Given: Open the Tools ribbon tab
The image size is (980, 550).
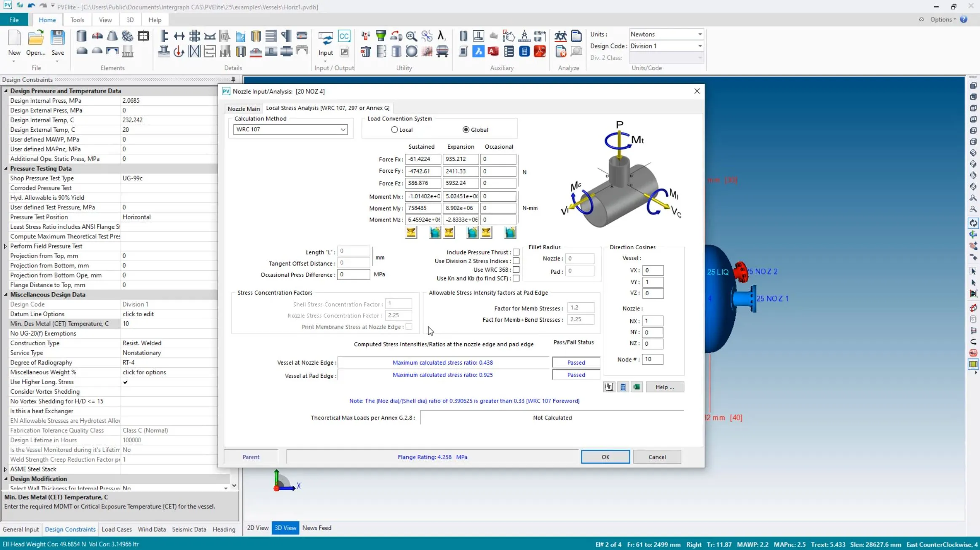Looking at the screenshot, I should point(77,20).
